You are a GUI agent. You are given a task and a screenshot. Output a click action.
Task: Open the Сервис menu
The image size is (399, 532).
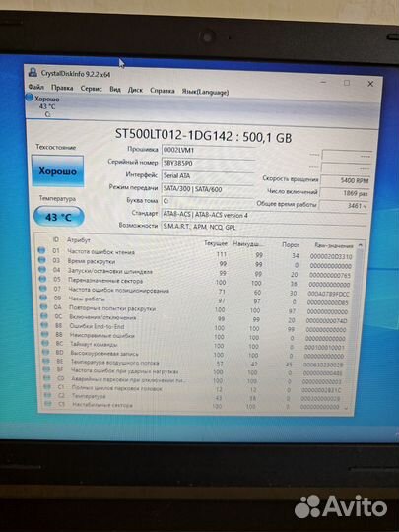91,89
